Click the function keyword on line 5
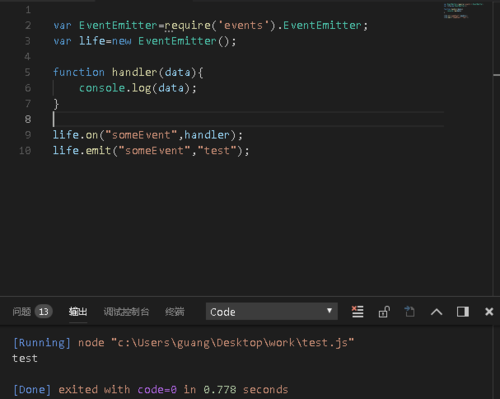The image size is (500, 399). tap(79, 72)
